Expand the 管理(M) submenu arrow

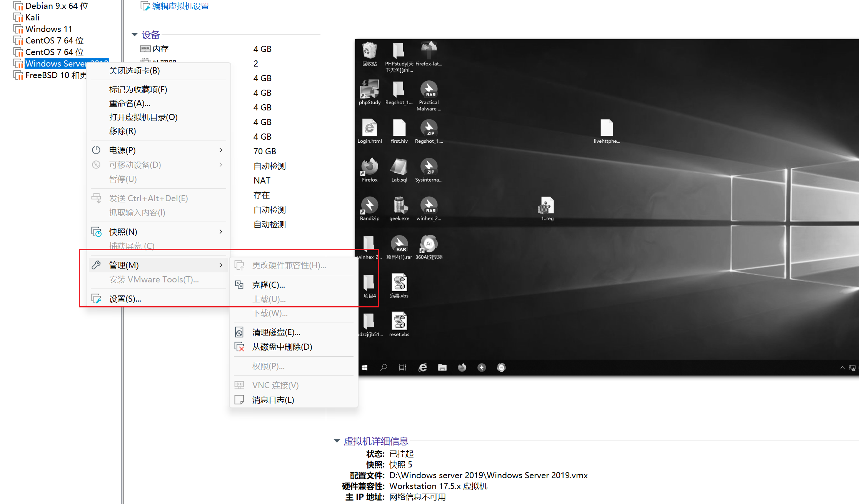pos(221,265)
